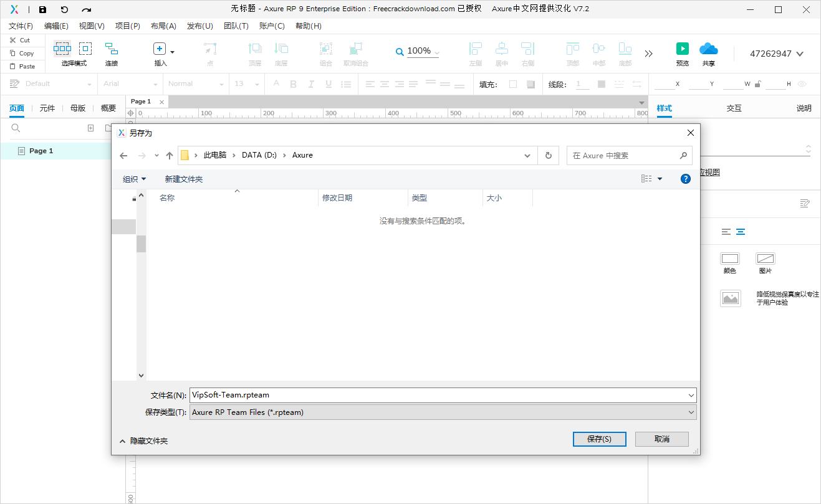Viewport: 821px width, 504px height.
Task: Launch 预览 preview play button
Action: 683,49
